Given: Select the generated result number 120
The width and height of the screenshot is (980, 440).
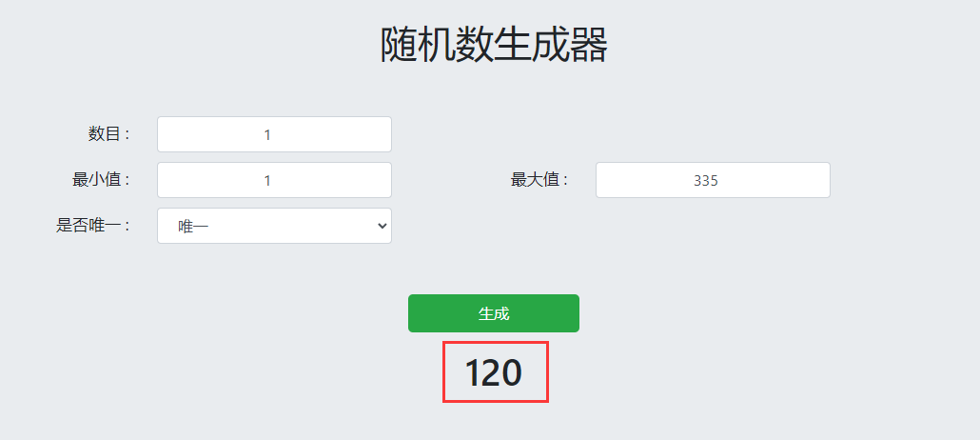Looking at the screenshot, I should pyautogui.click(x=493, y=373).
